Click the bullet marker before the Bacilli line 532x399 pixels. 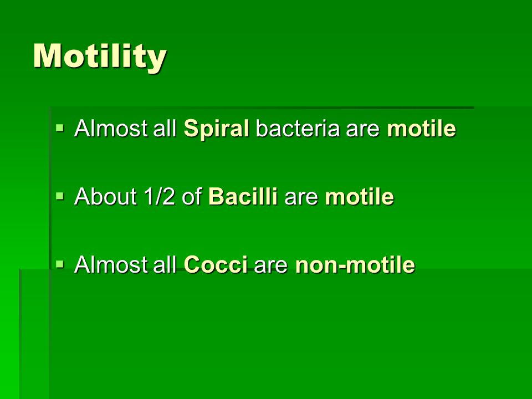pos(60,196)
